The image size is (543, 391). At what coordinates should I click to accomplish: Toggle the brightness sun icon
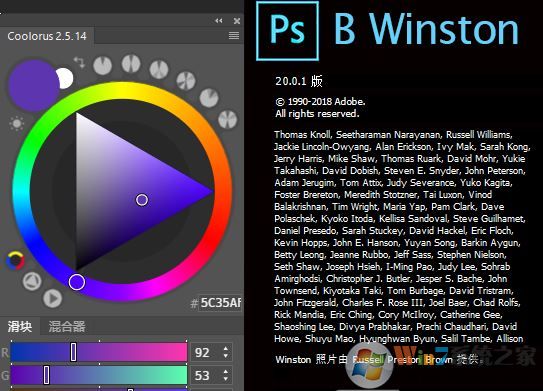[16, 124]
